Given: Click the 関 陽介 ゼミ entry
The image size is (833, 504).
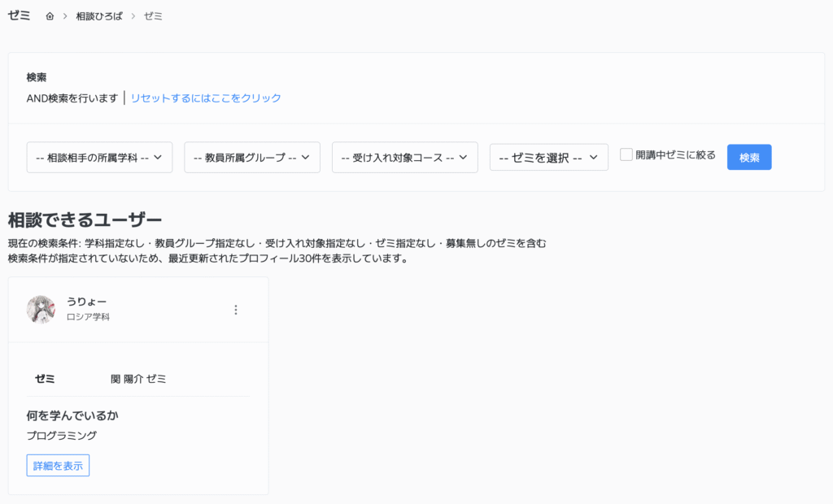Looking at the screenshot, I should (138, 379).
